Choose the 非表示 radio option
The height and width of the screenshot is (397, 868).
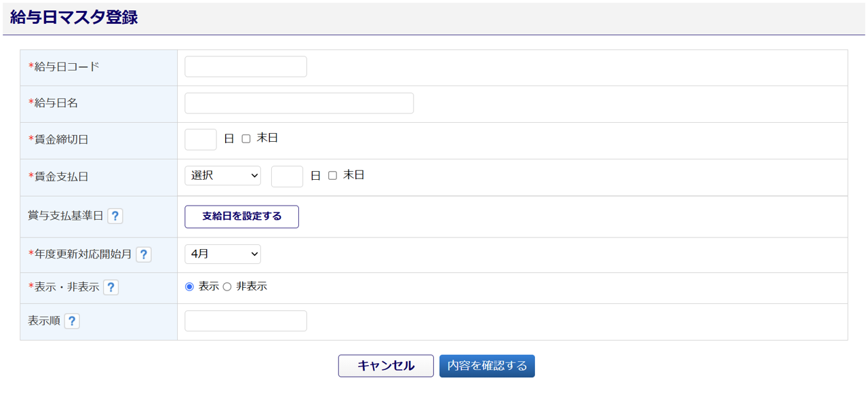(227, 287)
